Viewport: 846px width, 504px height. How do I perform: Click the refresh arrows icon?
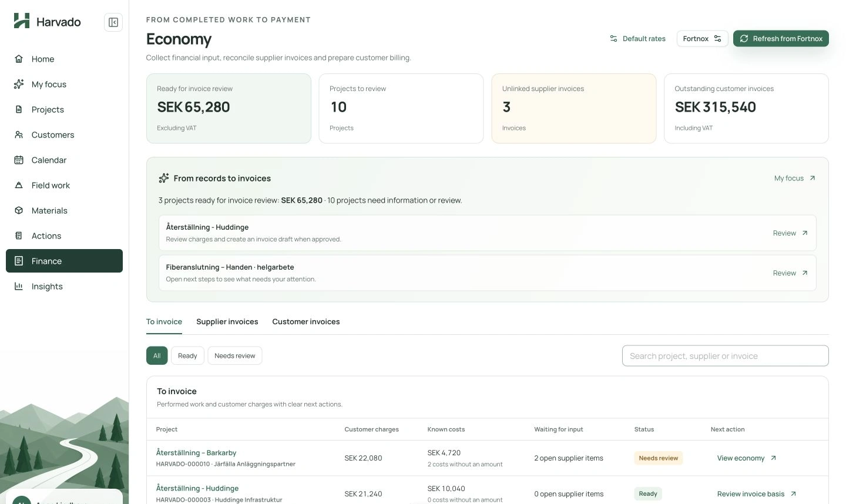744,39
